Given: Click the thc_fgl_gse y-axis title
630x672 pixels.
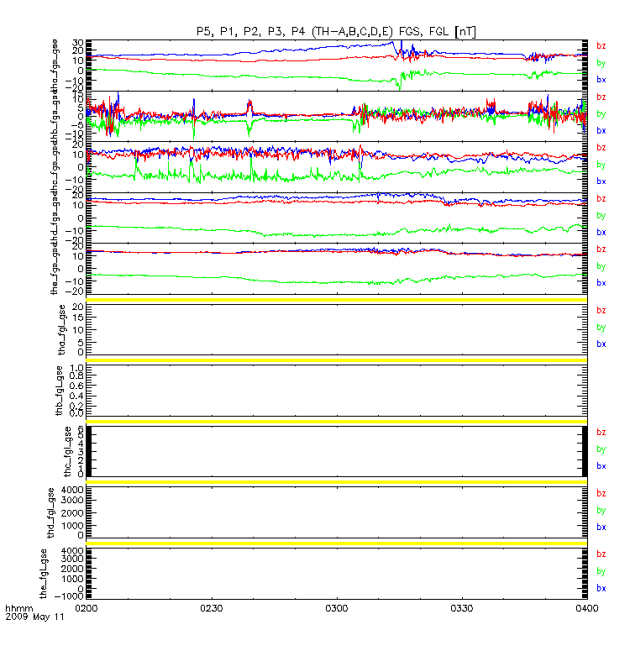Looking at the screenshot, I should click(x=68, y=451).
